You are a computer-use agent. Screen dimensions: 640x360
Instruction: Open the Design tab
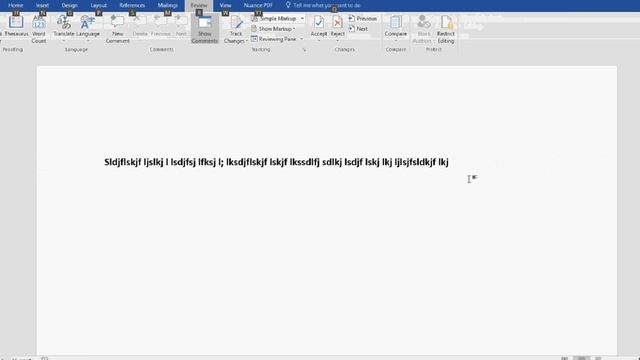pyautogui.click(x=69, y=5)
